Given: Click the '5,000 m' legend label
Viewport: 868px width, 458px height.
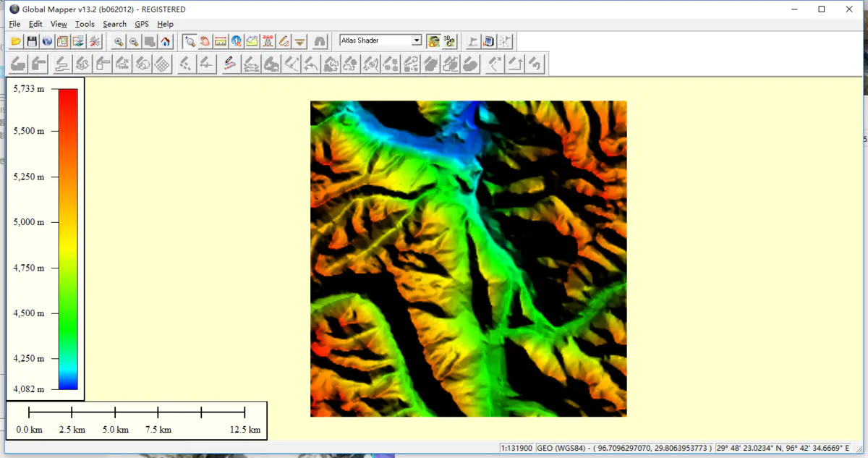Looking at the screenshot, I should [29, 222].
